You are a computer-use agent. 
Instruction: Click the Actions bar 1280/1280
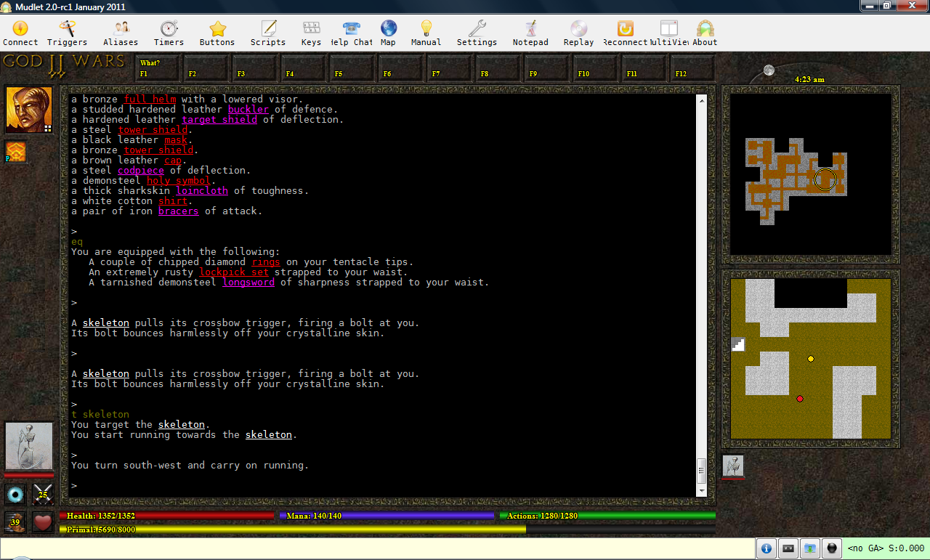coord(607,516)
